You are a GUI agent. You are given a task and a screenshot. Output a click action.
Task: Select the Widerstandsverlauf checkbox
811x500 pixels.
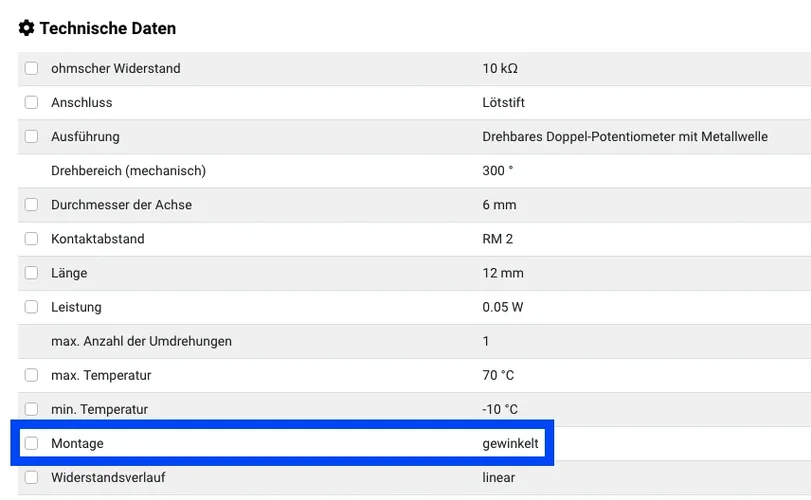pyautogui.click(x=32, y=477)
